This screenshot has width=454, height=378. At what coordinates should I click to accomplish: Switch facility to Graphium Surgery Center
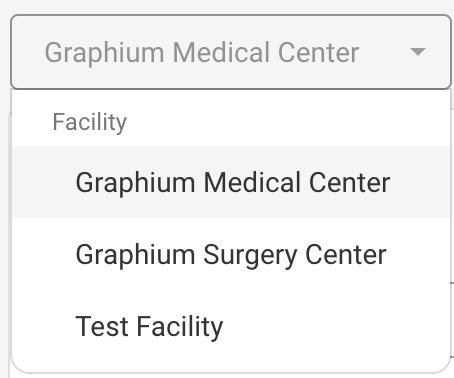(x=231, y=254)
